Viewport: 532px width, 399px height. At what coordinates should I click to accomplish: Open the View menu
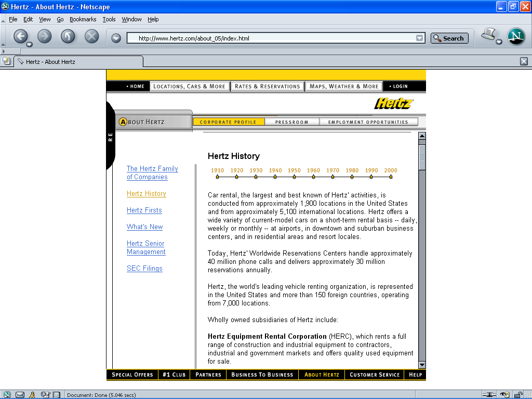[x=45, y=19]
